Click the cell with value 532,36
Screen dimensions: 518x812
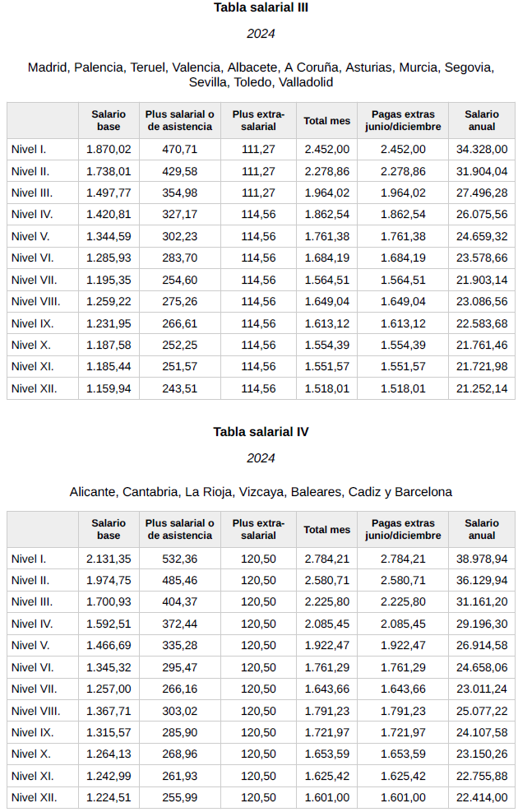[x=180, y=559]
